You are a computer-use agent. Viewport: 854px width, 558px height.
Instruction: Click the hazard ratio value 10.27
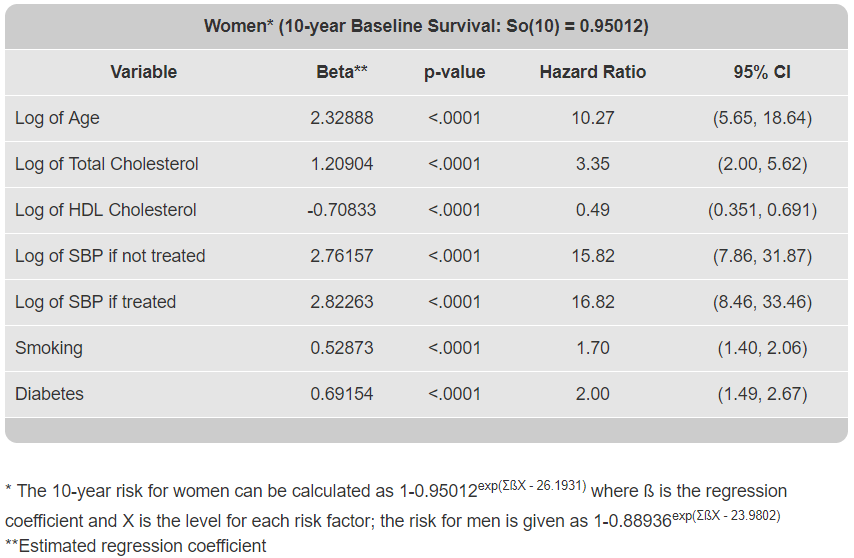click(592, 118)
